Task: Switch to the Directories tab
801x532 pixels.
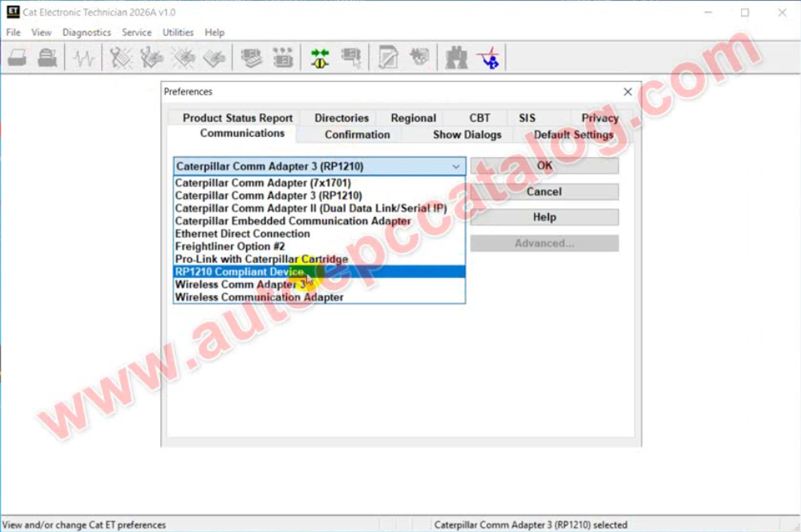Action: [x=342, y=118]
